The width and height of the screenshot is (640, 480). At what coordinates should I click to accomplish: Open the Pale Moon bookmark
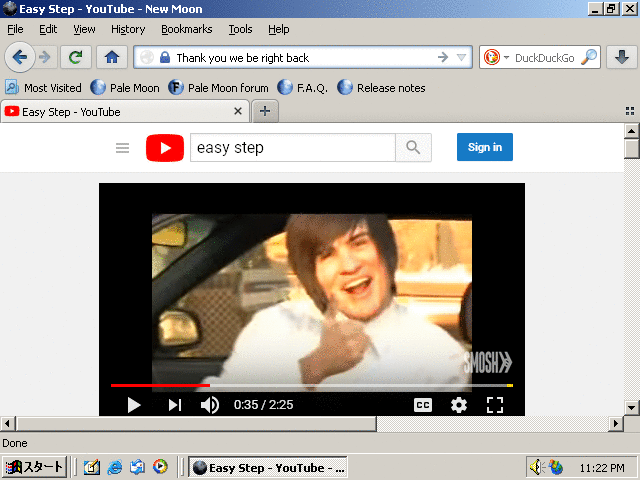click(125, 88)
